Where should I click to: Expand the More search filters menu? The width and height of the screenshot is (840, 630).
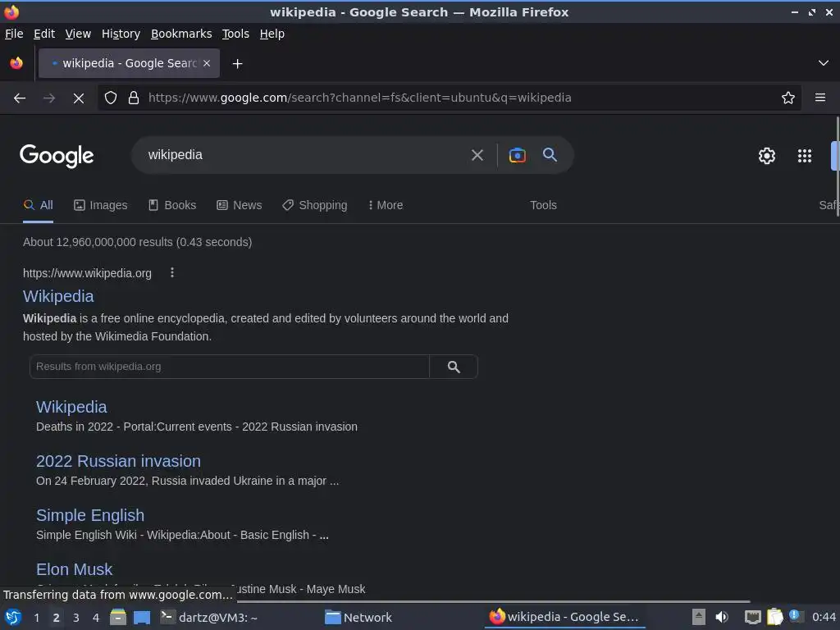tap(386, 205)
